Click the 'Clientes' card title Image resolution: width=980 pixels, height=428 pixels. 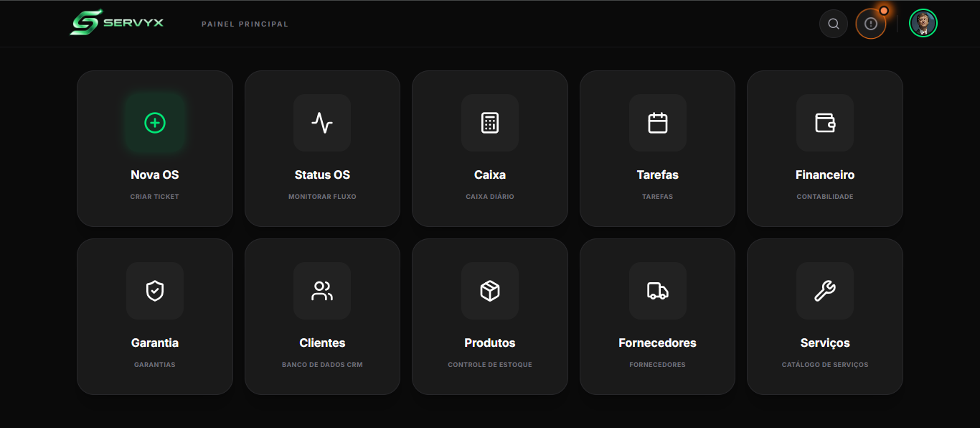pos(322,343)
